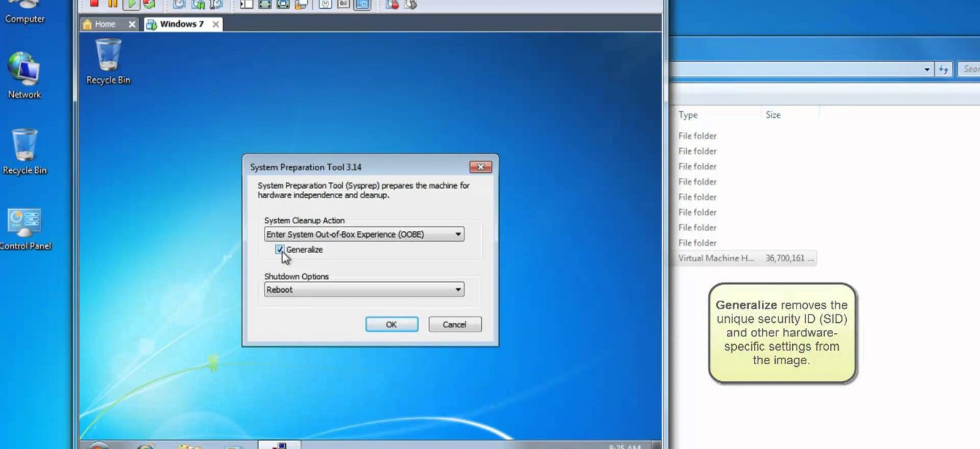Select the host desktop Recycle Bin icon
This screenshot has width=980, height=449.
pos(24,151)
